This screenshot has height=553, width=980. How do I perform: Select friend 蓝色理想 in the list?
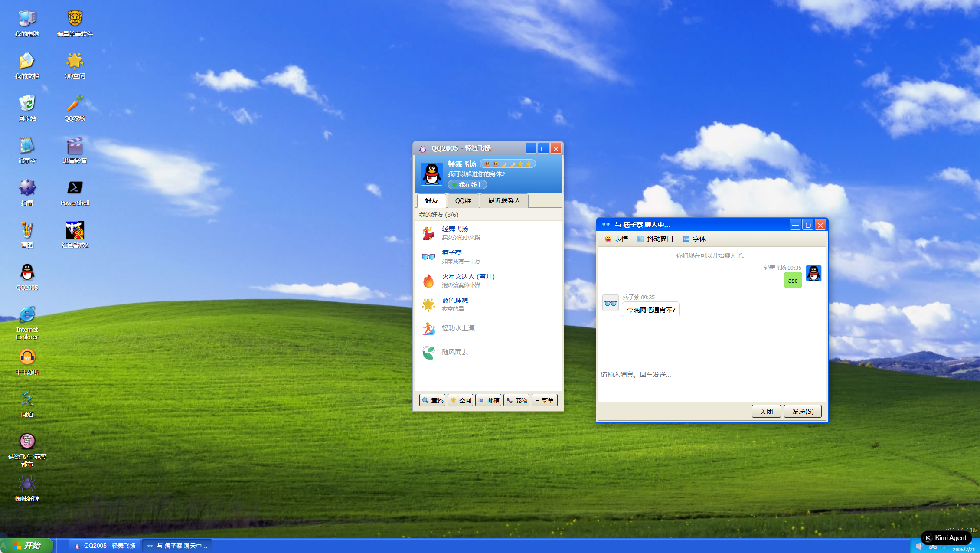[488, 304]
